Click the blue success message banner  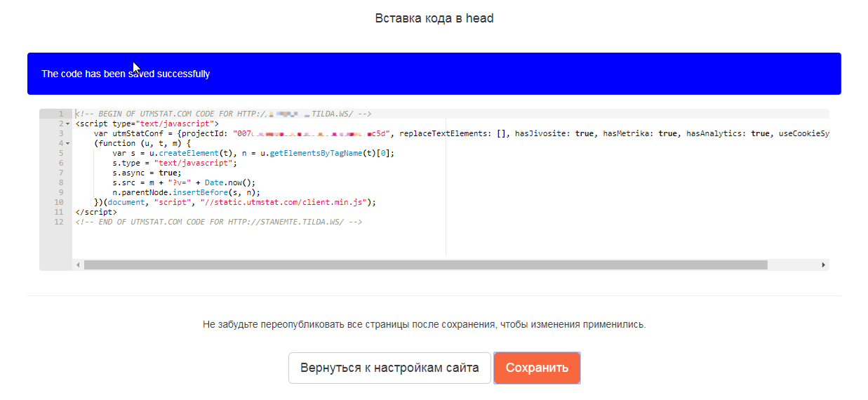point(434,74)
